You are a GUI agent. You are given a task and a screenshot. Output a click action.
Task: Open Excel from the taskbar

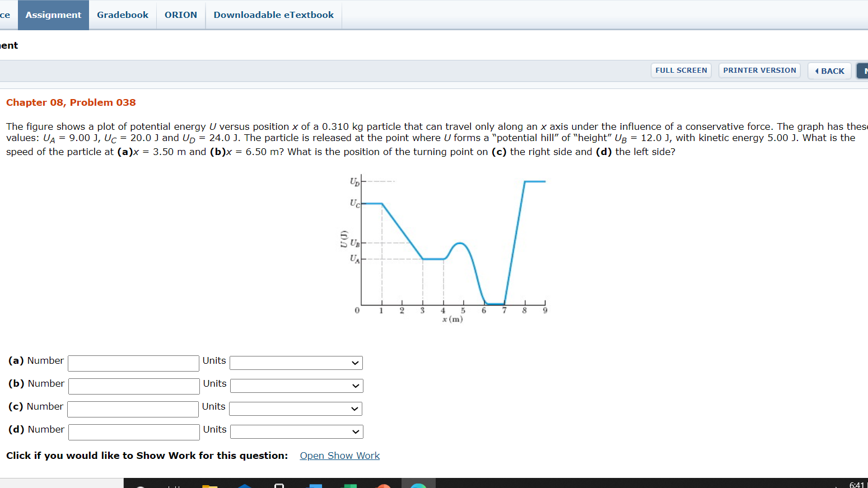click(350, 485)
